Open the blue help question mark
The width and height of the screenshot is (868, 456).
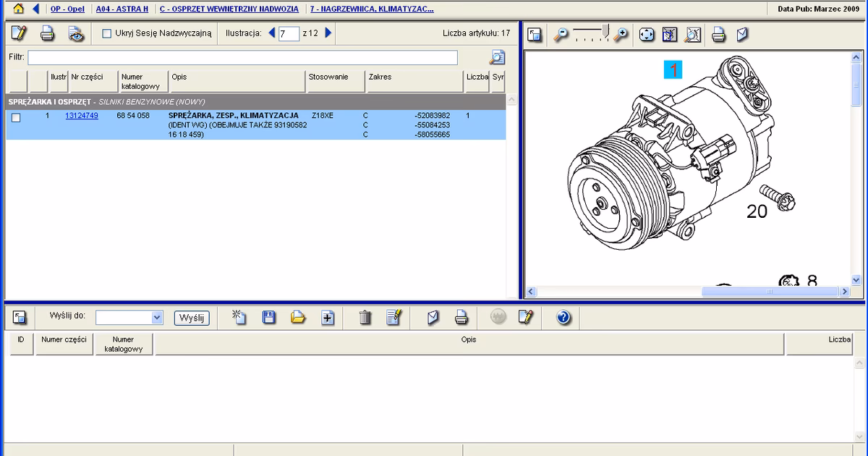564,317
